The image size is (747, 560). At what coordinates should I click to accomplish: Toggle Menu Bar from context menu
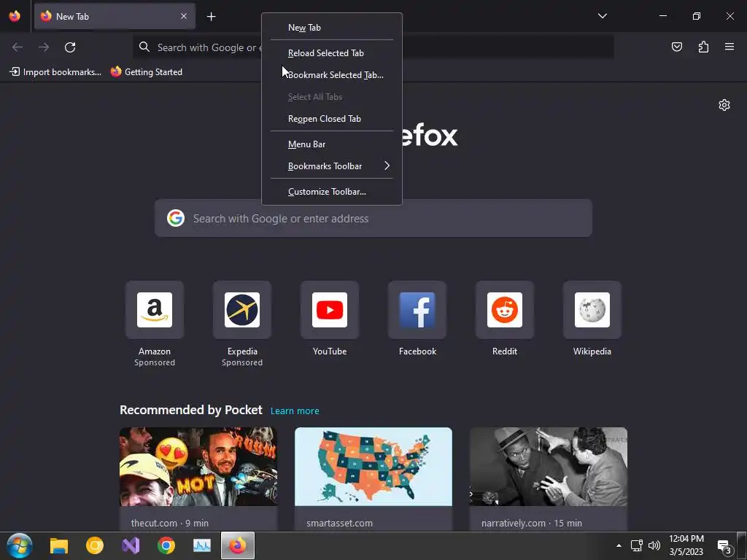[x=332, y=144]
